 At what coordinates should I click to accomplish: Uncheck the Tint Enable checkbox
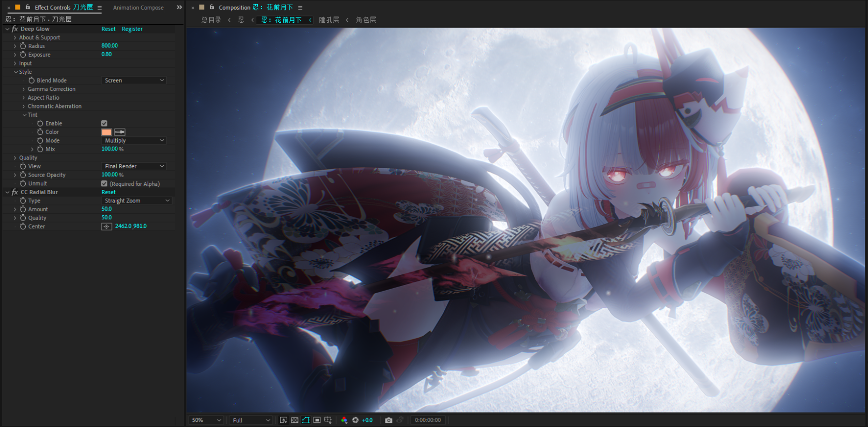104,123
